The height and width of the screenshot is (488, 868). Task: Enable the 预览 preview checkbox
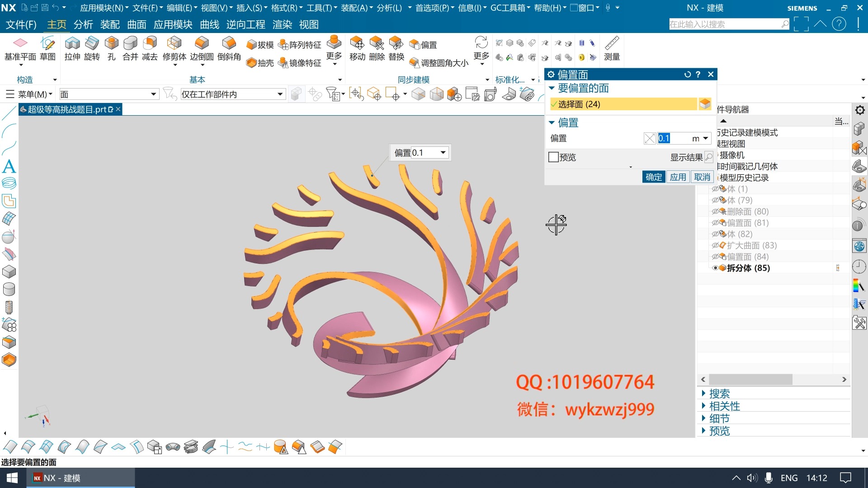553,157
